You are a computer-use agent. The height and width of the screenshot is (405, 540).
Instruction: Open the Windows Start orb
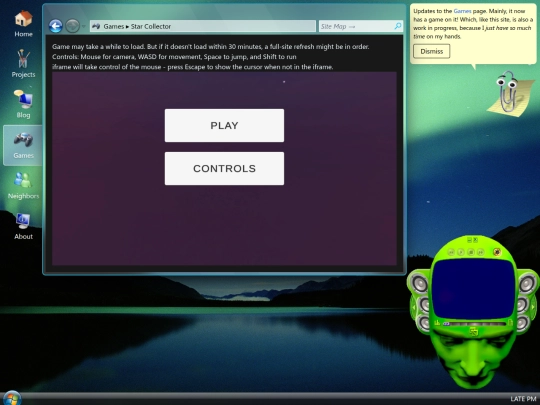coord(11,398)
